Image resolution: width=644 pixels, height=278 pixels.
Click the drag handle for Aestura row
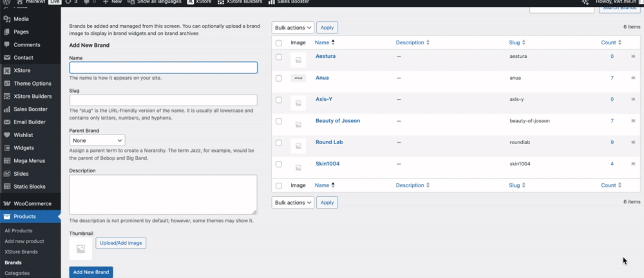(633, 56)
